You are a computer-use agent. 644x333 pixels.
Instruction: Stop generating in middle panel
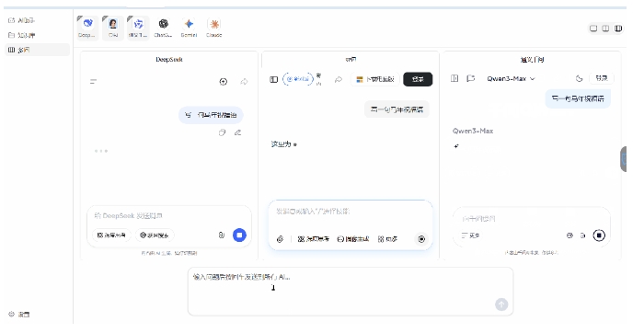[x=421, y=239]
